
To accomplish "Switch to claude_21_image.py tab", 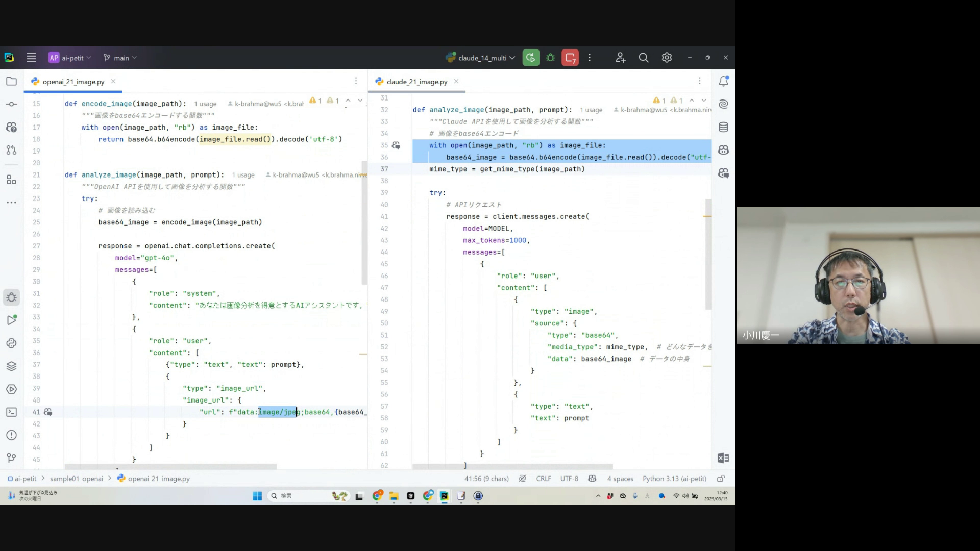I will [x=416, y=82].
